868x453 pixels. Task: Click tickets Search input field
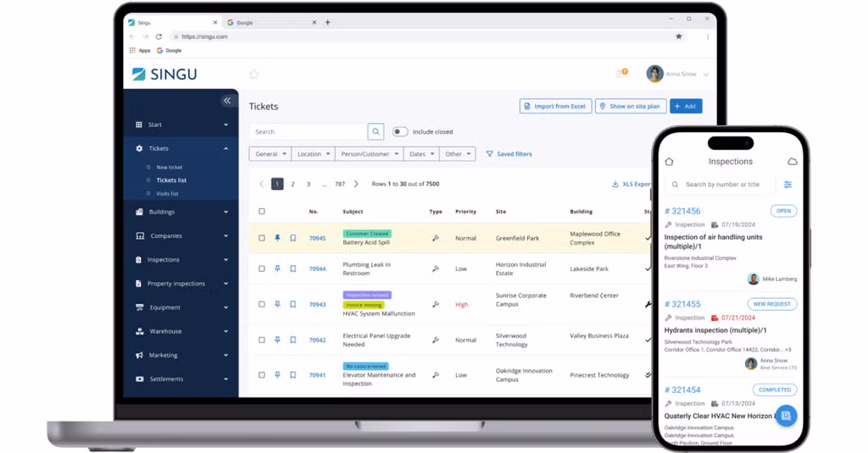pyautogui.click(x=309, y=131)
